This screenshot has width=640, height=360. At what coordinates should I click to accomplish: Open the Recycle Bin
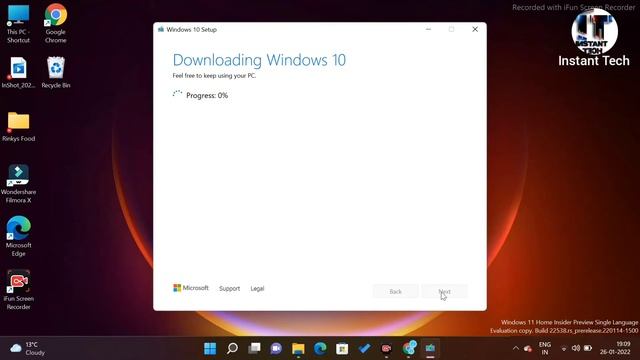[56, 73]
